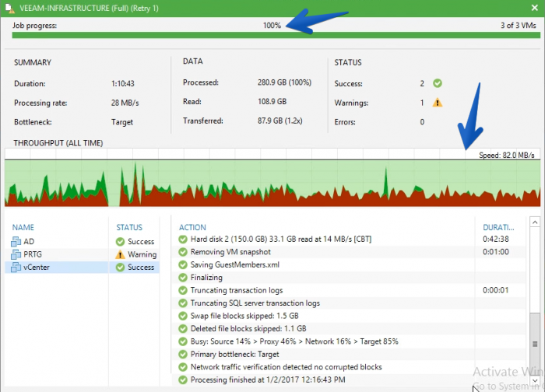Screen dimensions: 545x392
Task: Click 'Hard disk 2 (150.0 GB) 33.1 GB read' text
Action: pyautogui.click(x=281, y=240)
